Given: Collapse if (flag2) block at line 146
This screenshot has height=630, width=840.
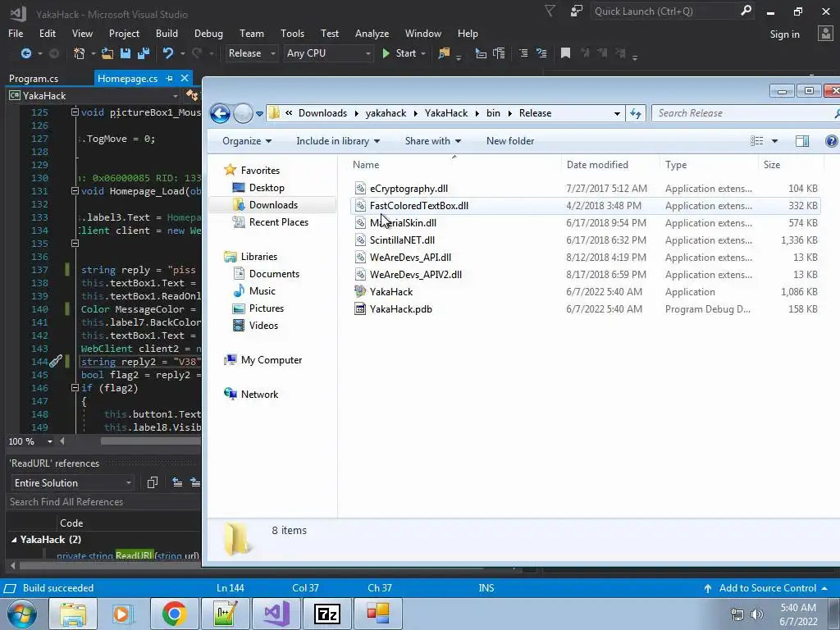Looking at the screenshot, I should [x=75, y=388].
